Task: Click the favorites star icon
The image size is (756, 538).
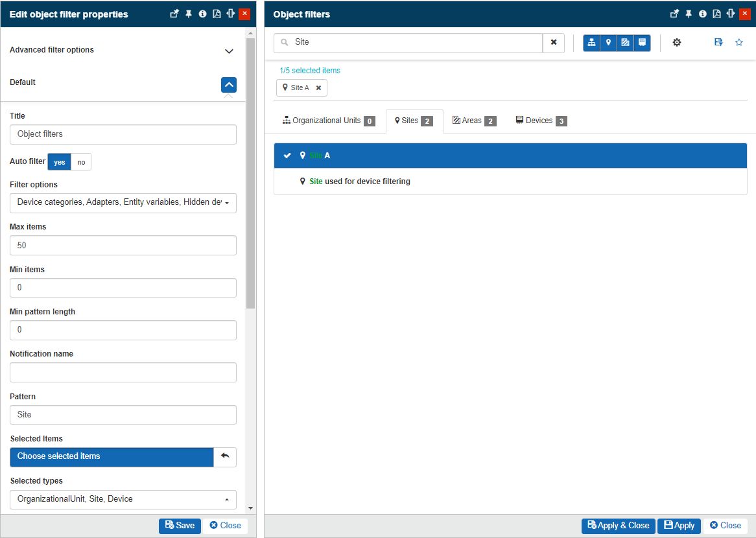Action: coord(739,43)
